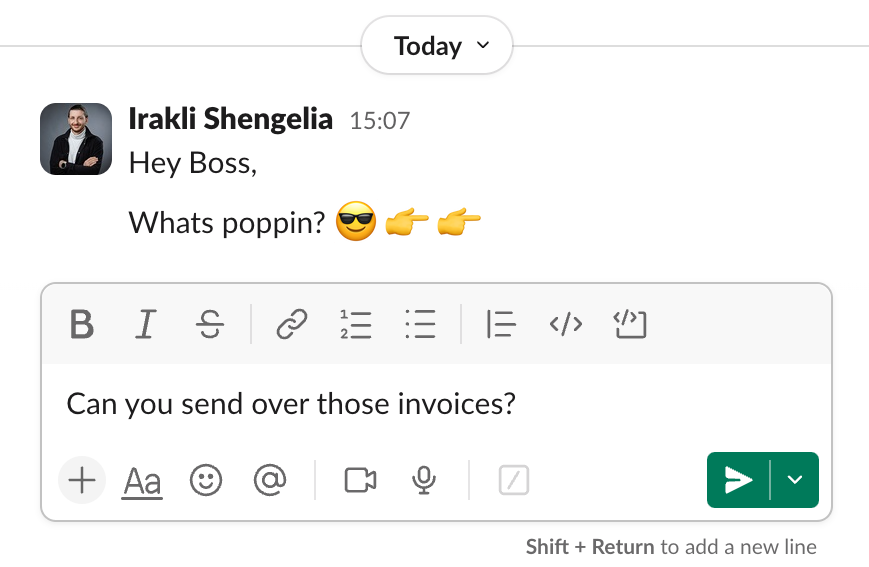Hide the formatting toolbar via Aa

(142, 482)
